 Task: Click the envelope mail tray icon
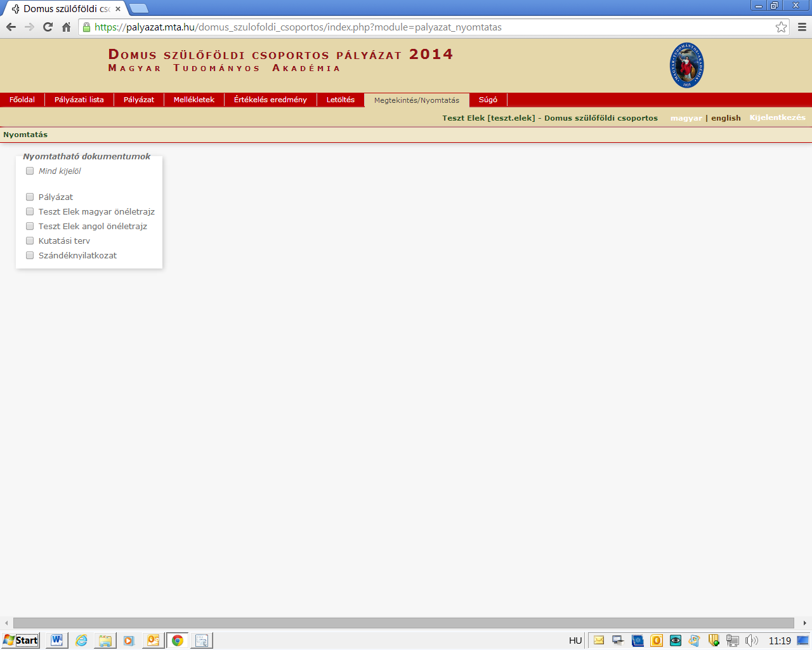pos(599,640)
